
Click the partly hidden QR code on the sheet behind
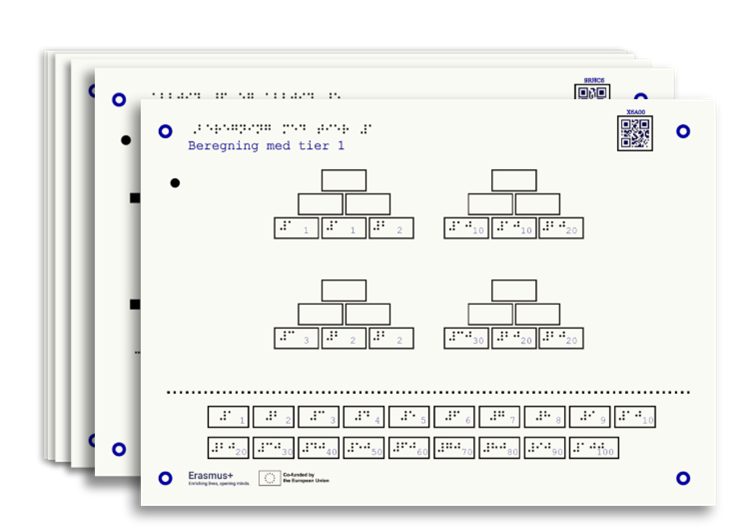pyautogui.click(x=592, y=92)
